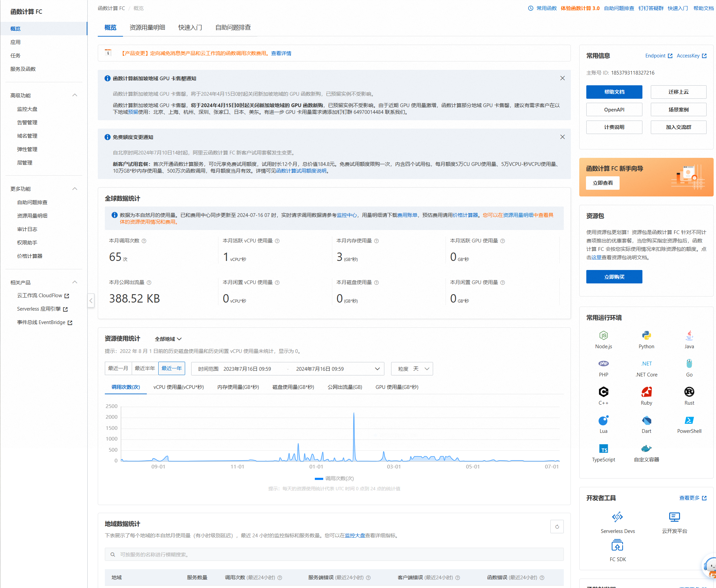Collapse the left sidebar with arrow handle
The width and height of the screenshot is (716, 588).
[x=91, y=301]
